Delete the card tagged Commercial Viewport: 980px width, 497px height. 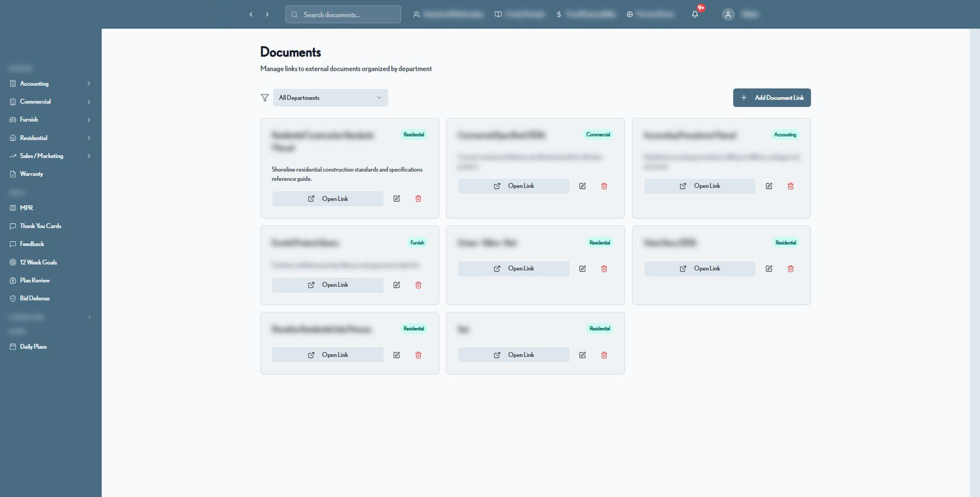[604, 186]
